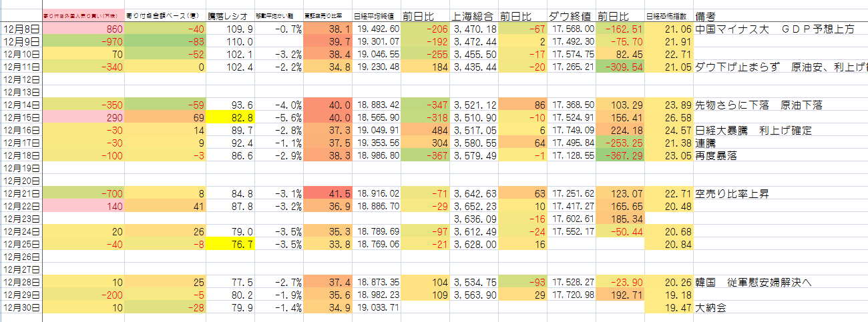Image resolution: width=868 pixels, height=322 pixels.
Task: Select the 12月30日 date cell
Action: pos(21,307)
